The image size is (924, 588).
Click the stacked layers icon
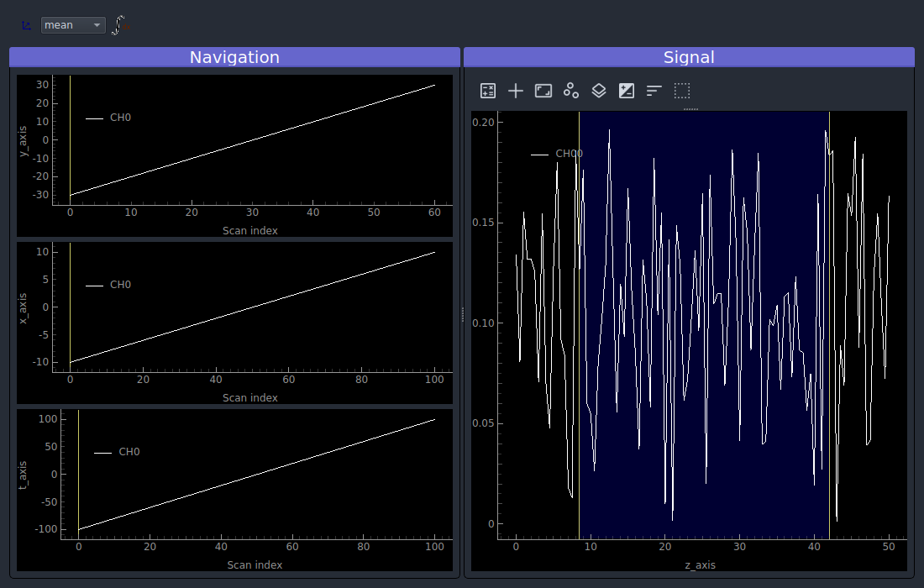599,91
